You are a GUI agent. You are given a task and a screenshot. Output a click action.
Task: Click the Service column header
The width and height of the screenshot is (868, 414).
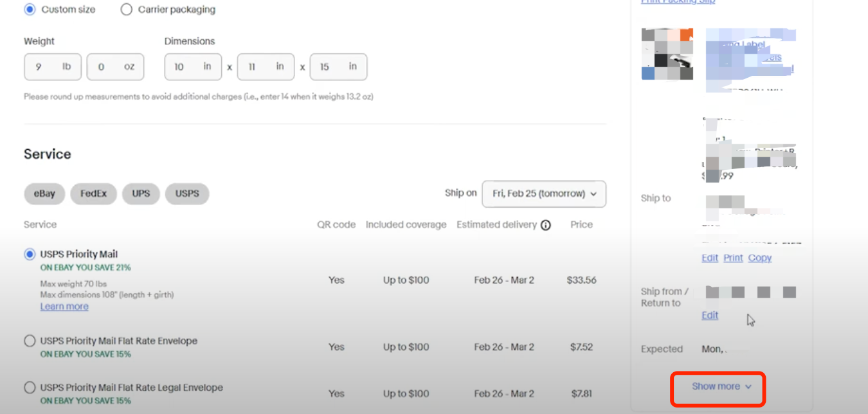click(x=40, y=225)
